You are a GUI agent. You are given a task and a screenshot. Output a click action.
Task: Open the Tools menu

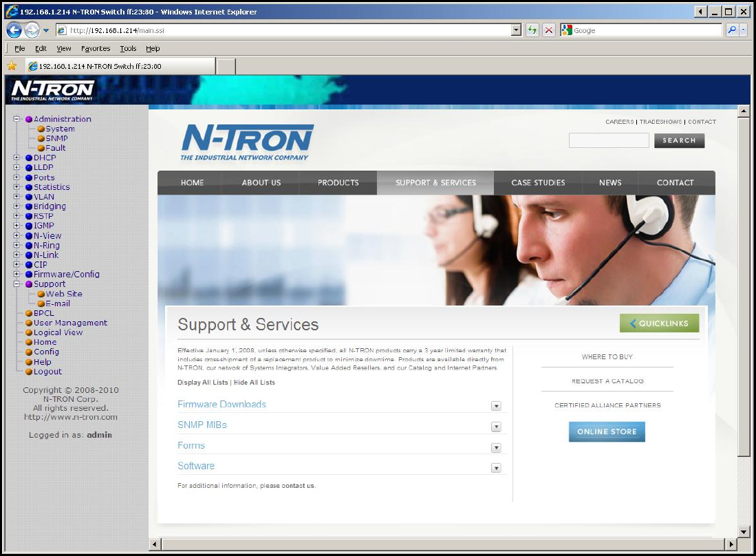(x=128, y=48)
